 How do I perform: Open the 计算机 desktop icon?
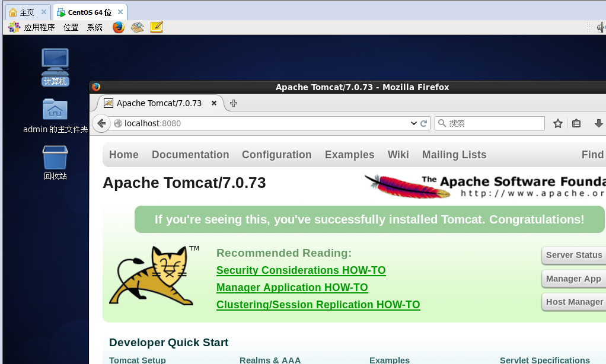[x=55, y=67]
